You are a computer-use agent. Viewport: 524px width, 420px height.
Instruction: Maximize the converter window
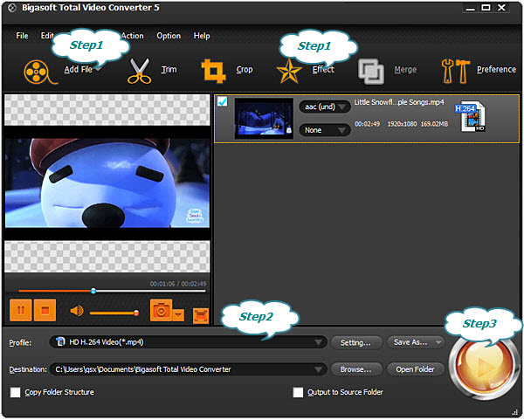486,7
